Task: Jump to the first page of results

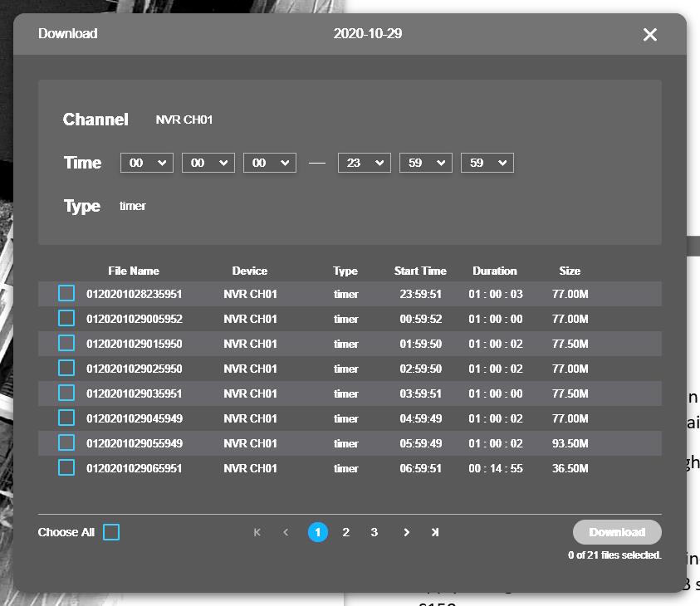Action: [x=257, y=532]
